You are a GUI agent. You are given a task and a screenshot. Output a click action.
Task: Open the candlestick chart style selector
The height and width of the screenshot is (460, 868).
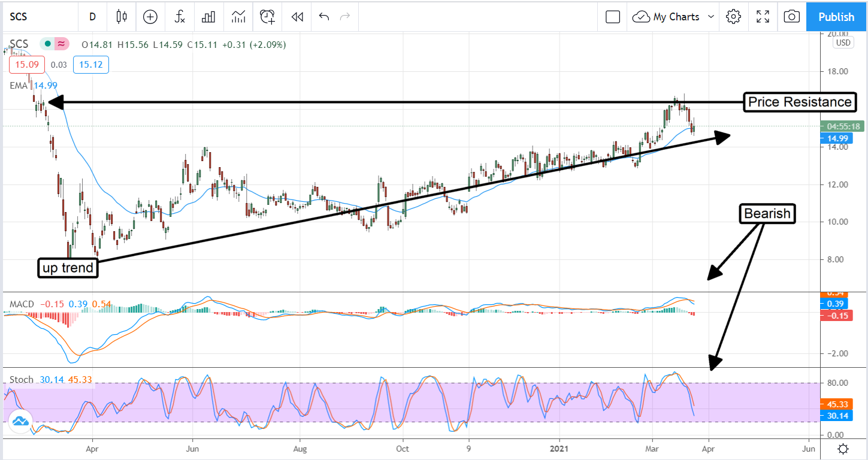(122, 17)
